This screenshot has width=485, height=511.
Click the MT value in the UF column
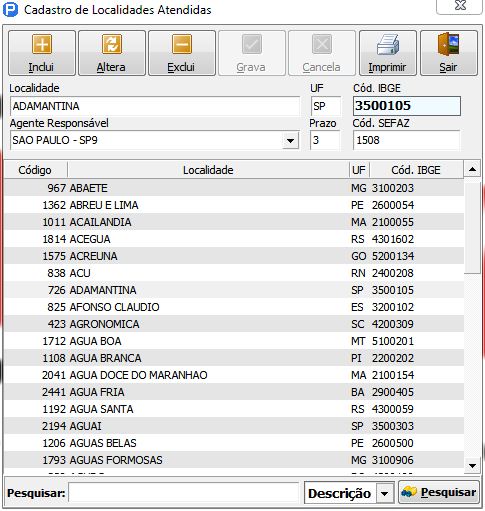358,341
